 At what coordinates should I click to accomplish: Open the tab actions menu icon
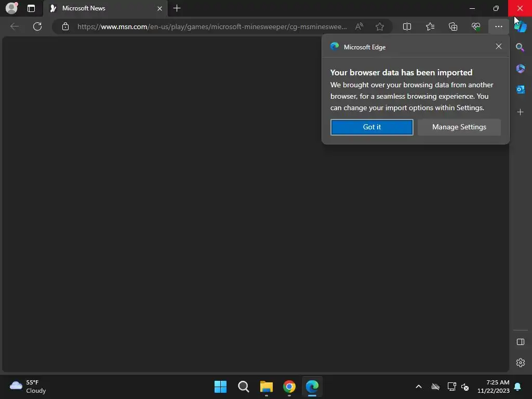[x=31, y=8]
